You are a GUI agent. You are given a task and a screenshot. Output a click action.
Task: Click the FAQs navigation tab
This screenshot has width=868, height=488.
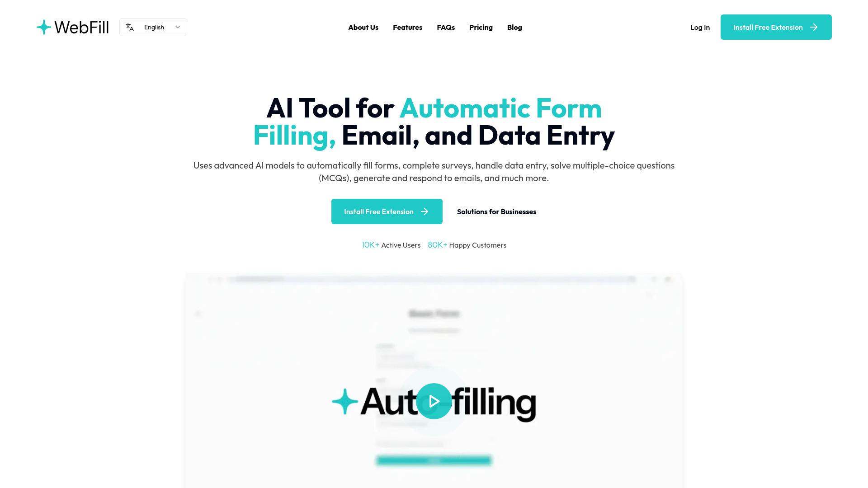point(445,27)
